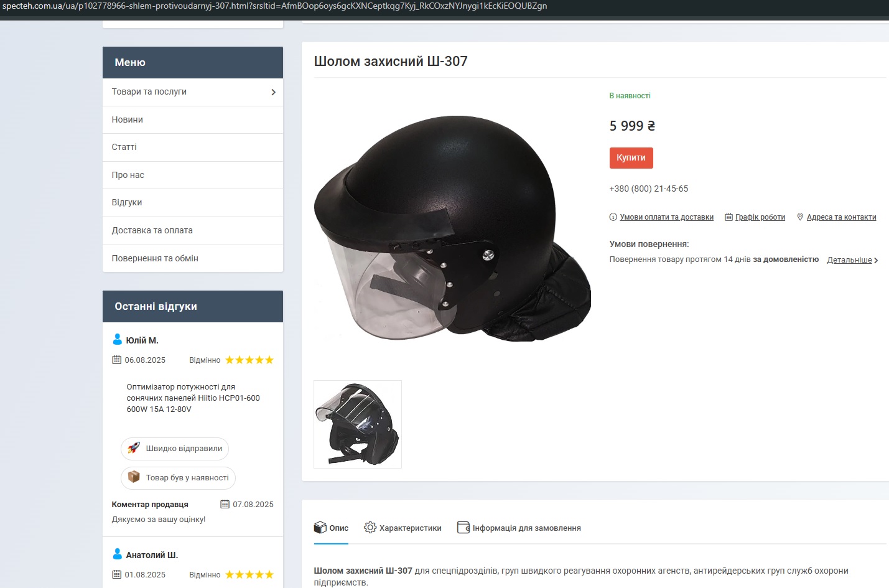Click the star rating in Юлій М. review
Screen dimensions: 889x588
pyautogui.click(x=249, y=360)
